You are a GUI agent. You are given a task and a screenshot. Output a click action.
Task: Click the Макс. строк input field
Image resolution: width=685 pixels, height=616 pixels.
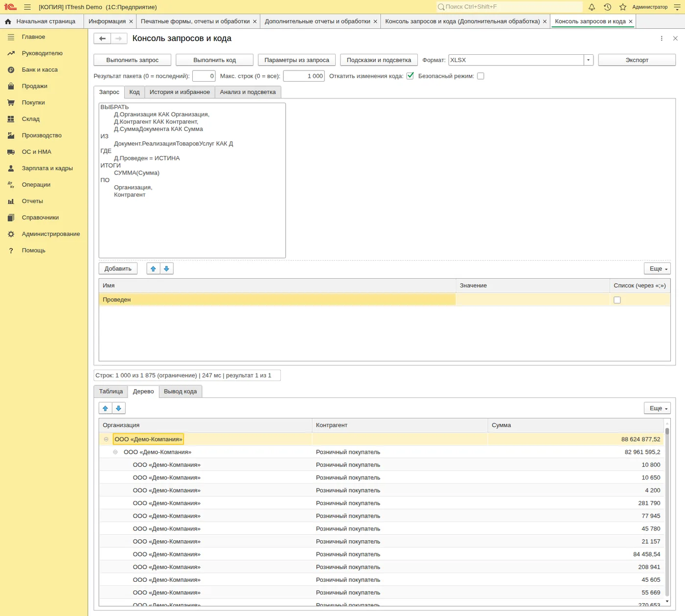pyautogui.click(x=304, y=76)
